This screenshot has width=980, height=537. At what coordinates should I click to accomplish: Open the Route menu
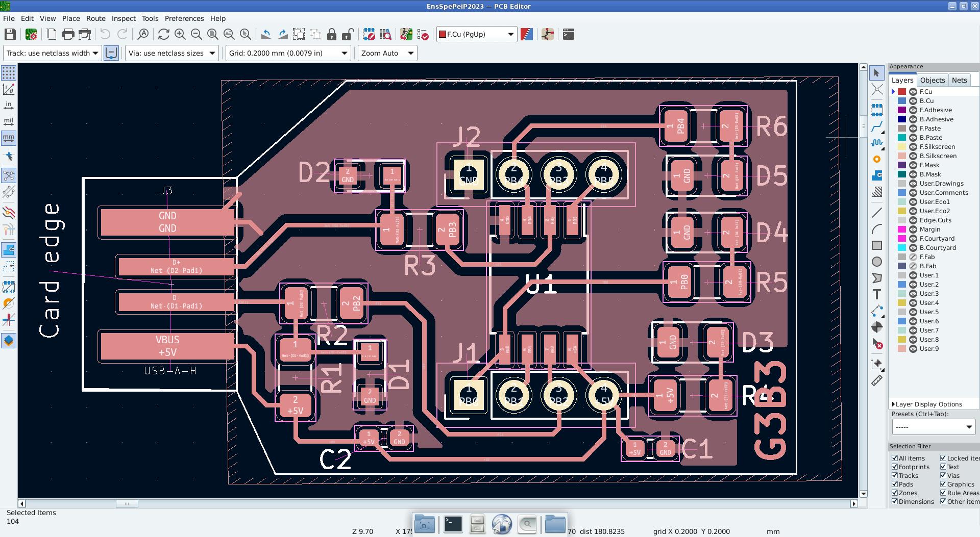click(x=95, y=18)
